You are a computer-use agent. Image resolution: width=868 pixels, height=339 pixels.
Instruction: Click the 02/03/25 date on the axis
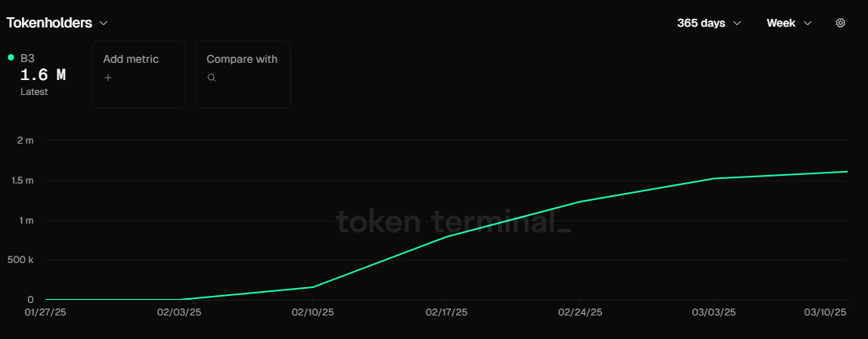coord(180,312)
